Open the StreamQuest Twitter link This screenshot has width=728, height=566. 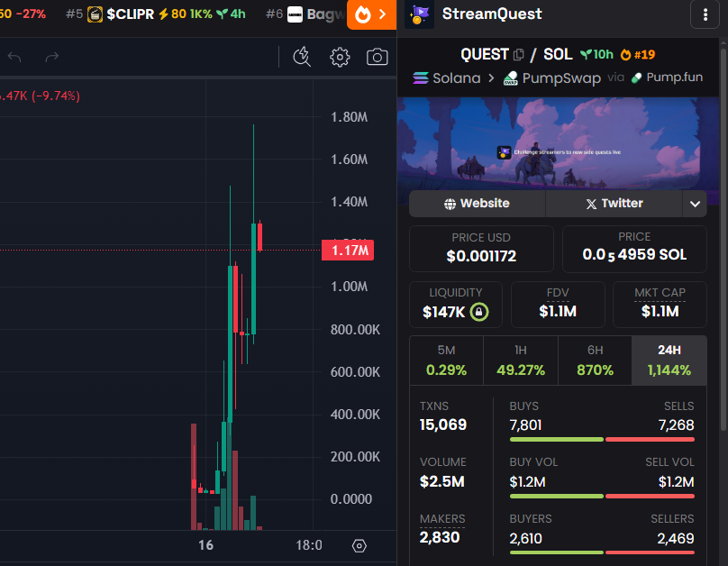click(614, 204)
